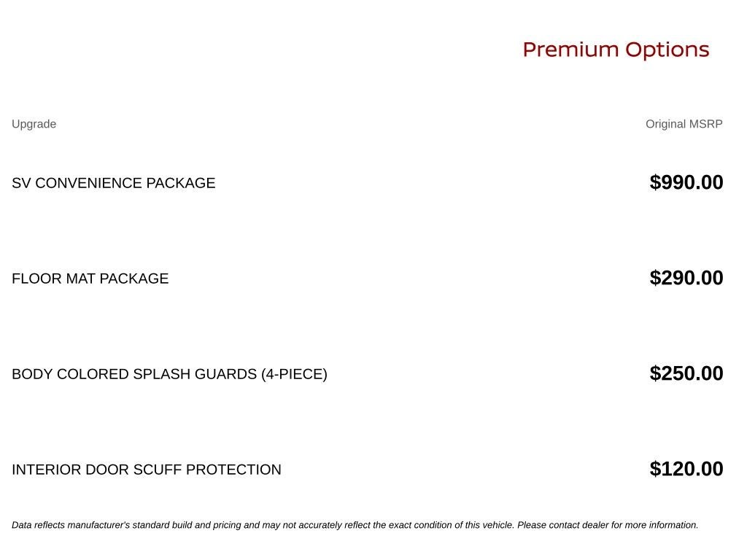Click the word Options in the title
This screenshot has height=560, width=747.
667,50
